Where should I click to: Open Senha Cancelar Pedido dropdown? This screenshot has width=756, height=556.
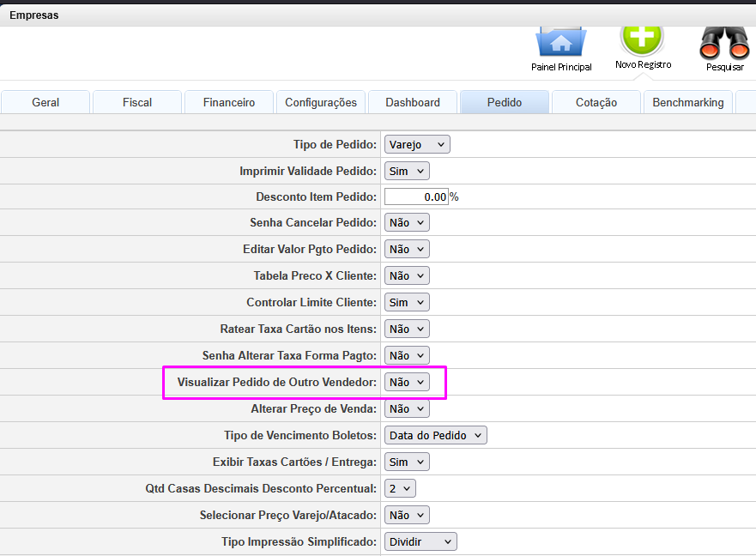(407, 222)
